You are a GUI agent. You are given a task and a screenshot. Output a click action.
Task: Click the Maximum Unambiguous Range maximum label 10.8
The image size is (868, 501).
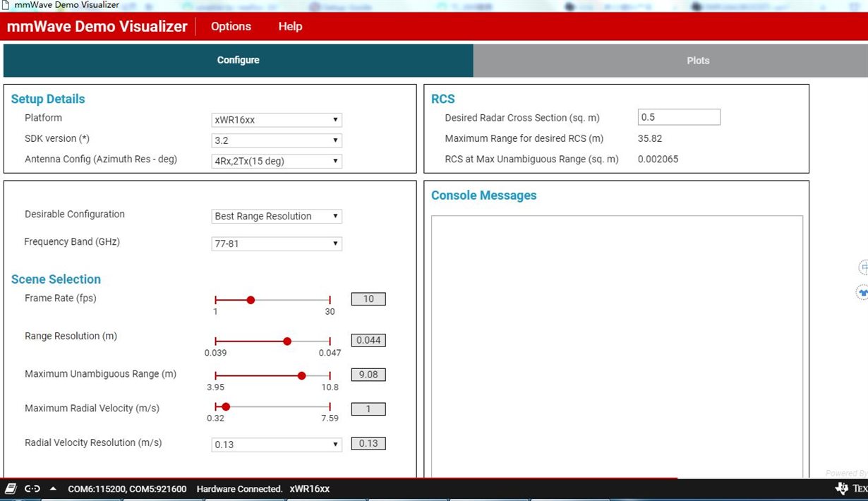pos(330,387)
